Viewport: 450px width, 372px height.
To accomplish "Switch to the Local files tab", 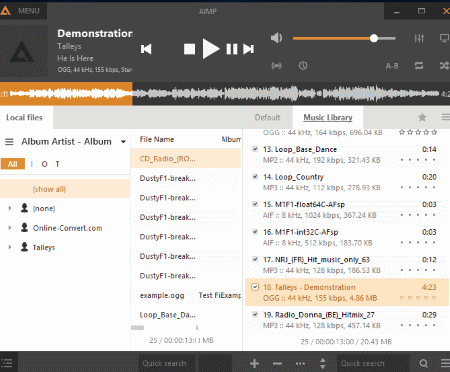I will [x=24, y=117].
